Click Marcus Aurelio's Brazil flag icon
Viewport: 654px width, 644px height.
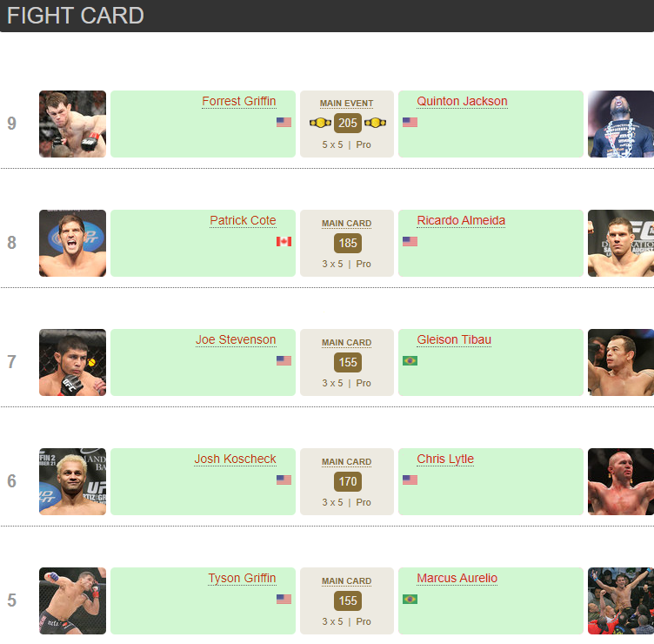click(x=410, y=599)
